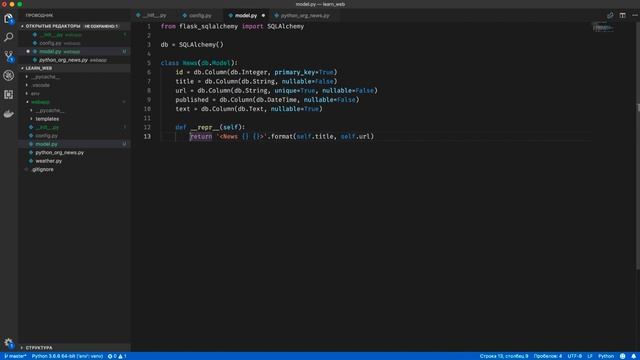The image size is (640, 360).
Task: Click the line 13 column 9 position indicator
Action: [504, 356]
